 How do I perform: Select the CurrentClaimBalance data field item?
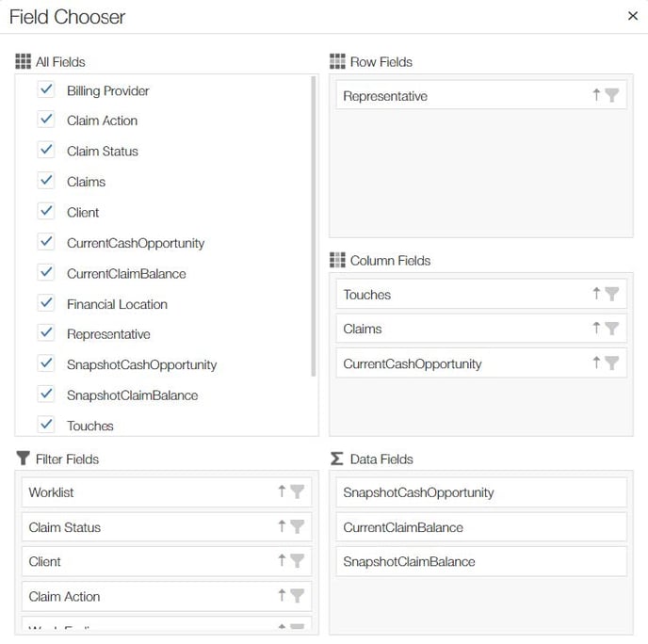480,527
